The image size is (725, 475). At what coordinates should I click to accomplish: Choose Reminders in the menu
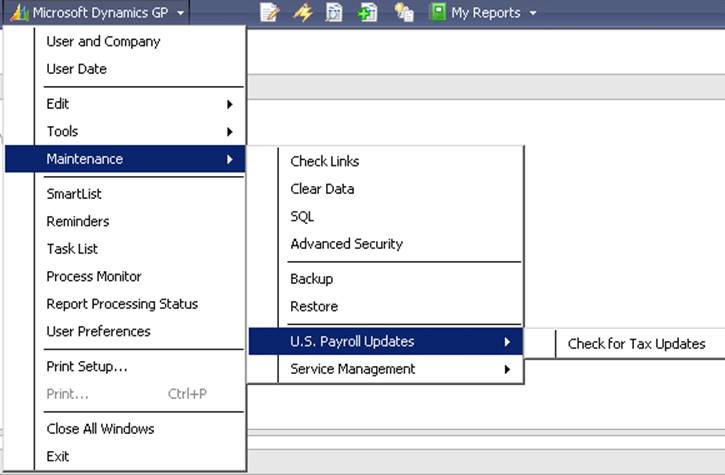[125, 221]
